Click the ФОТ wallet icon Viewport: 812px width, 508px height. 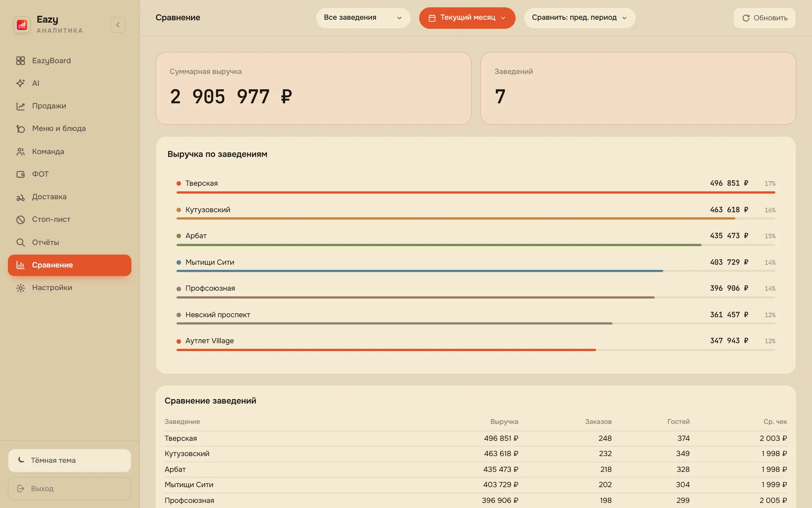click(20, 174)
